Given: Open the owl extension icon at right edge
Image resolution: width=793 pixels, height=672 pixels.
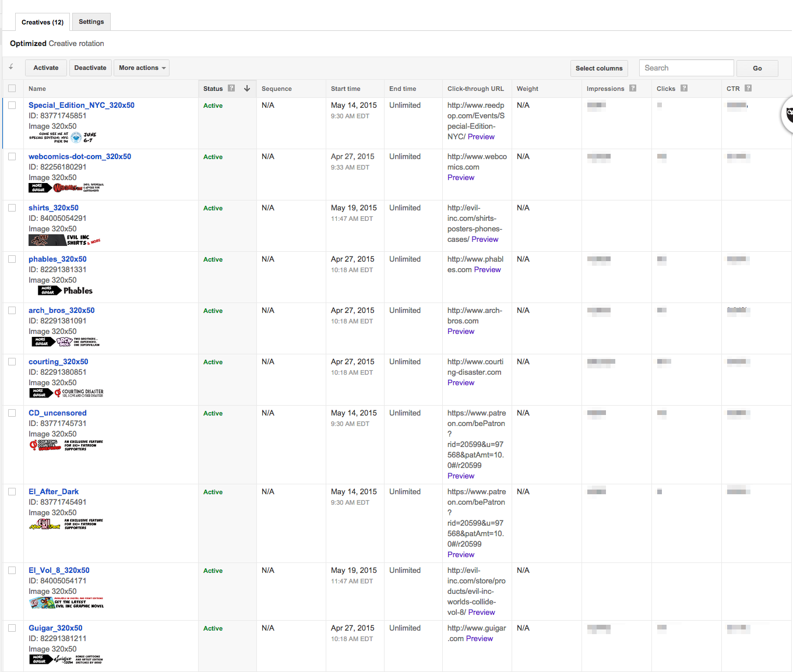Looking at the screenshot, I should [788, 114].
